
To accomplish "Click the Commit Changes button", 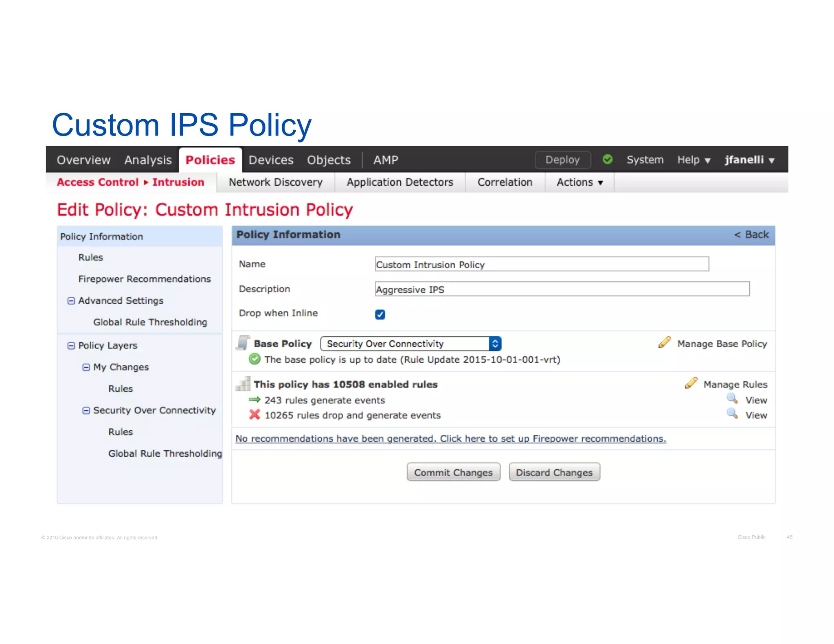I will tap(453, 472).
